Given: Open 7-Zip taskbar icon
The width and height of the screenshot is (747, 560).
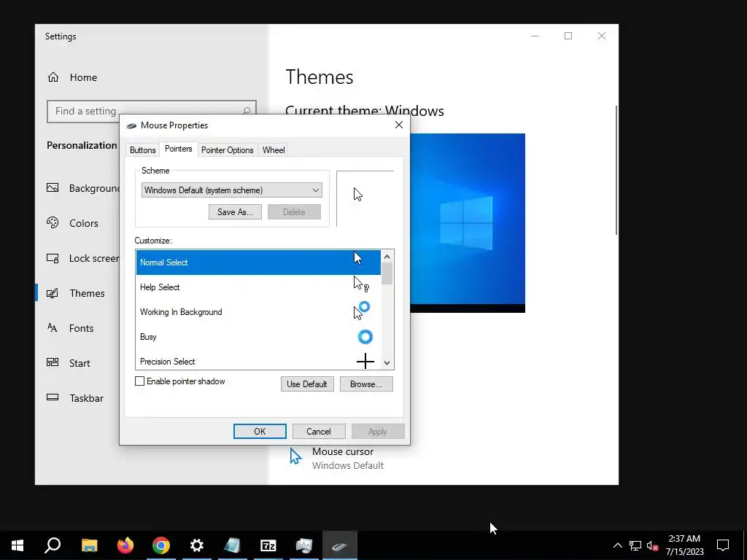Looking at the screenshot, I should coord(268,545).
